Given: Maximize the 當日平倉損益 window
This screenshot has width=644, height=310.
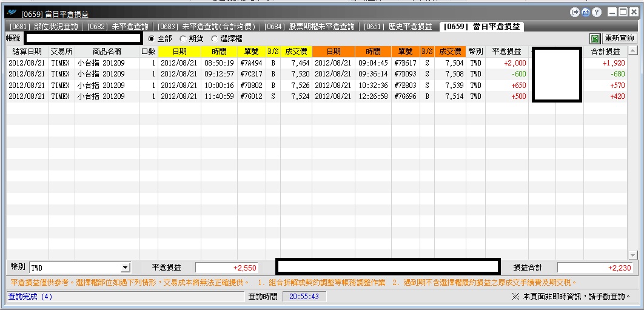Looking at the screenshot, I should (623, 13).
